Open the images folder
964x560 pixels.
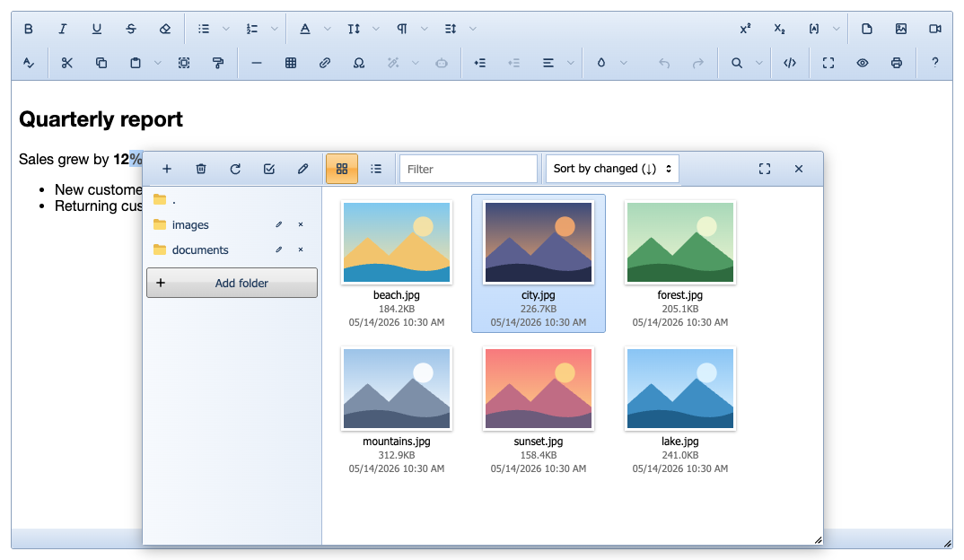coord(190,225)
